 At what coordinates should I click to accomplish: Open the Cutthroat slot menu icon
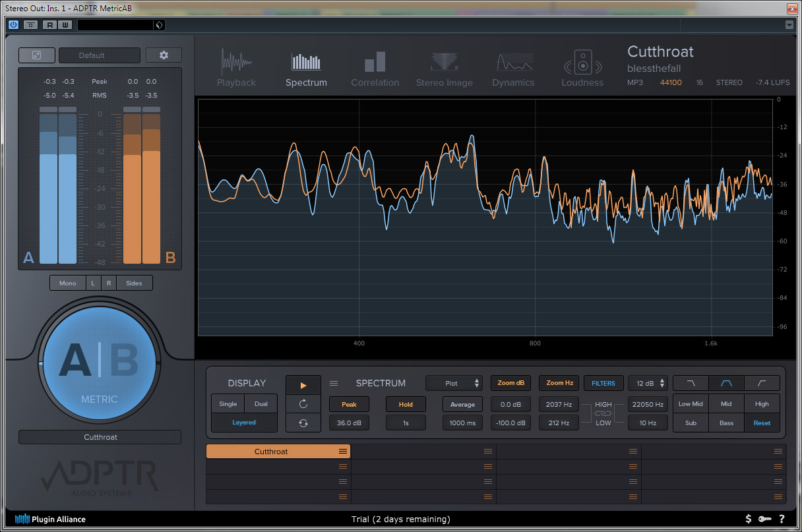pyautogui.click(x=343, y=452)
